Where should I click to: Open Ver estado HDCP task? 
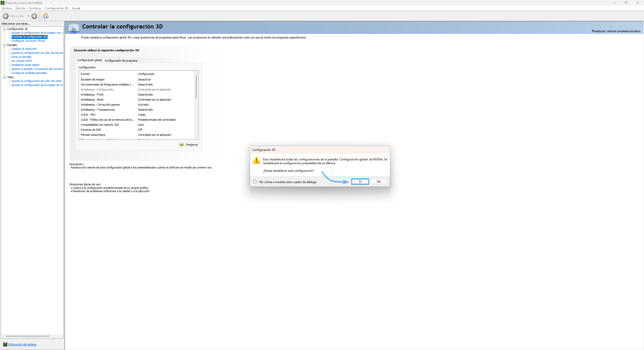coord(22,61)
